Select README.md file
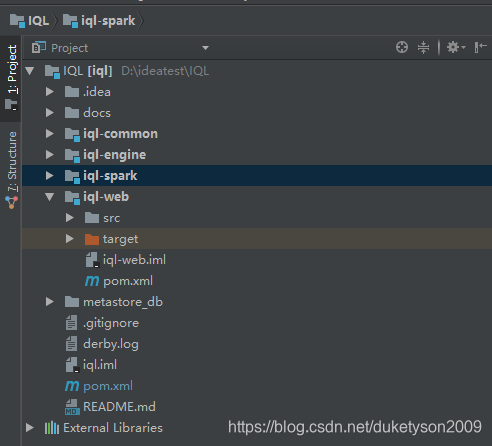The image size is (492, 446). [119, 407]
